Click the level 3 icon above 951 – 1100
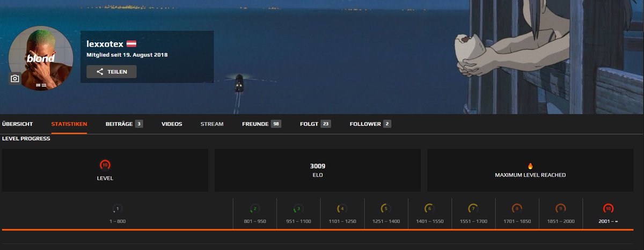 point(298,209)
